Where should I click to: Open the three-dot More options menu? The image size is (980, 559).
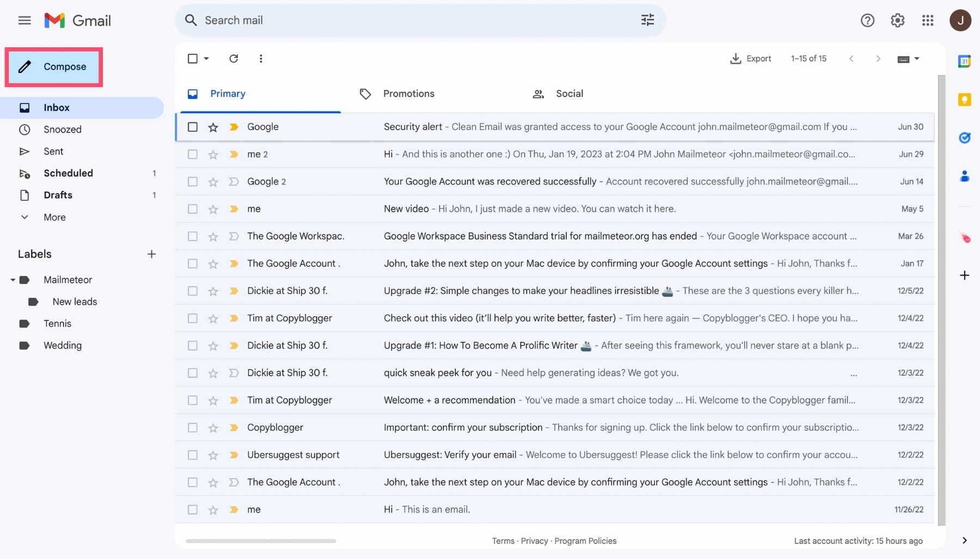(x=261, y=58)
